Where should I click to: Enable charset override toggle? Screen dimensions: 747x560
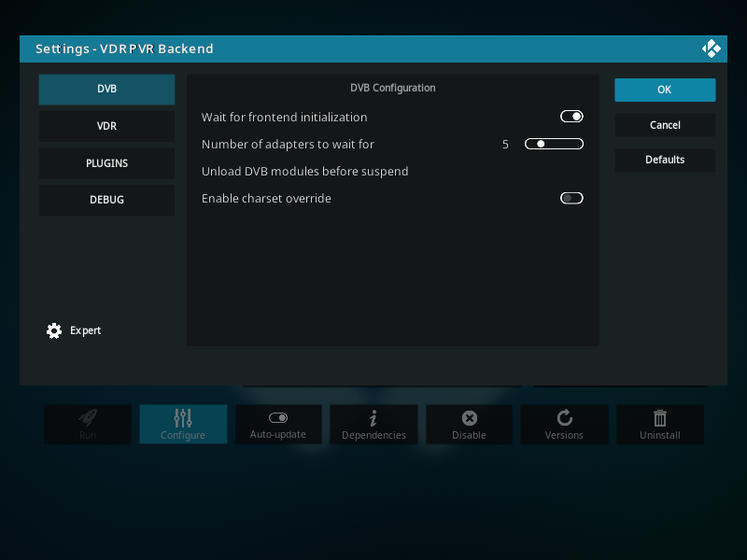(x=571, y=198)
